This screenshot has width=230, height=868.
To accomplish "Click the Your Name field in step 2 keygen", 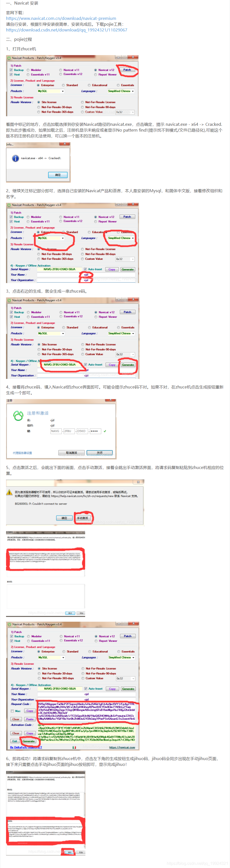I will point(86,275).
